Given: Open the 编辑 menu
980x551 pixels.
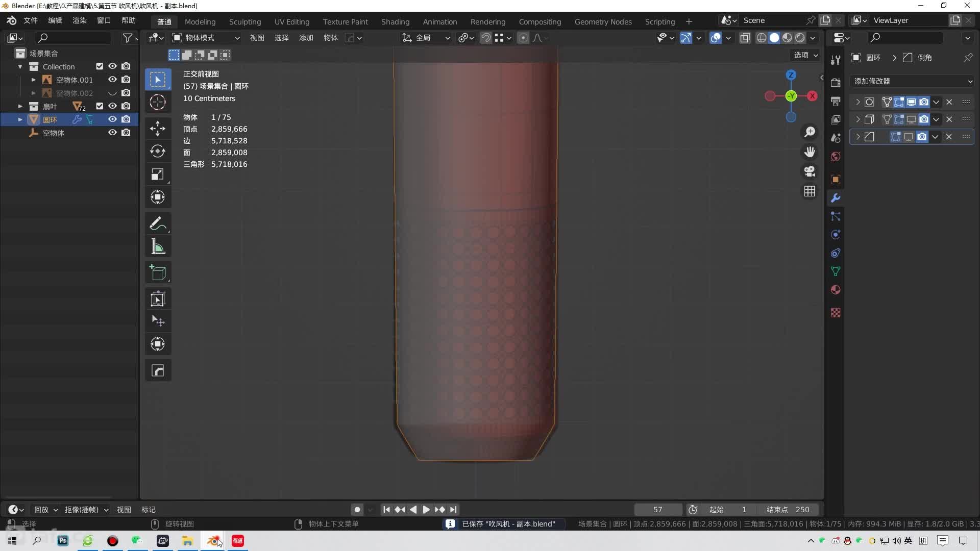Looking at the screenshot, I should tap(55, 20).
